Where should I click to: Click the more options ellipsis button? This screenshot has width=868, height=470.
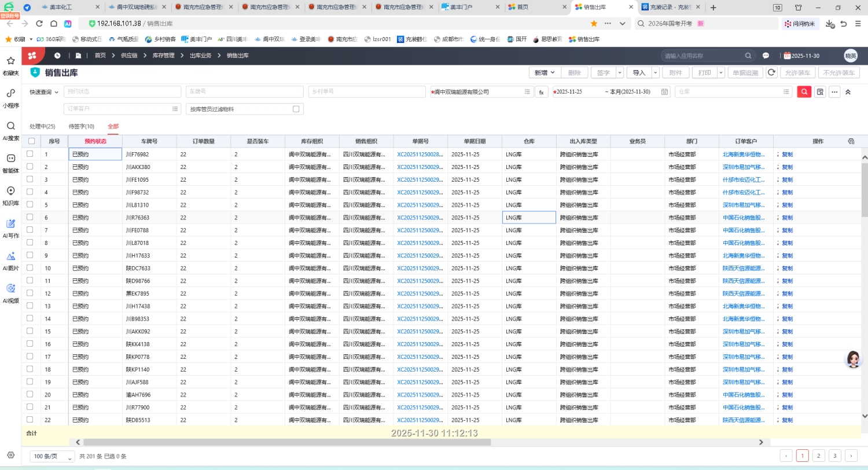click(834, 92)
